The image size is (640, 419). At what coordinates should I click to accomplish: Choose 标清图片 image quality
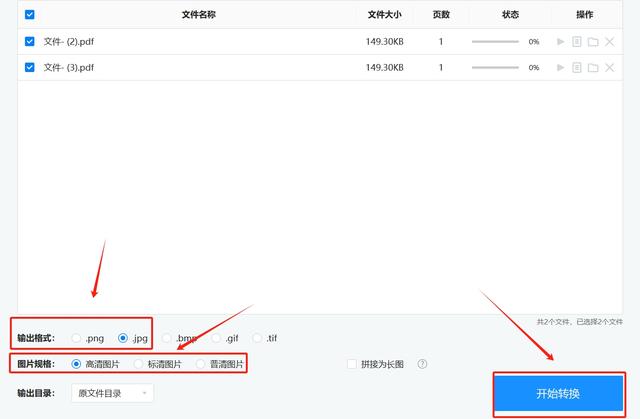(x=138, y=364)
